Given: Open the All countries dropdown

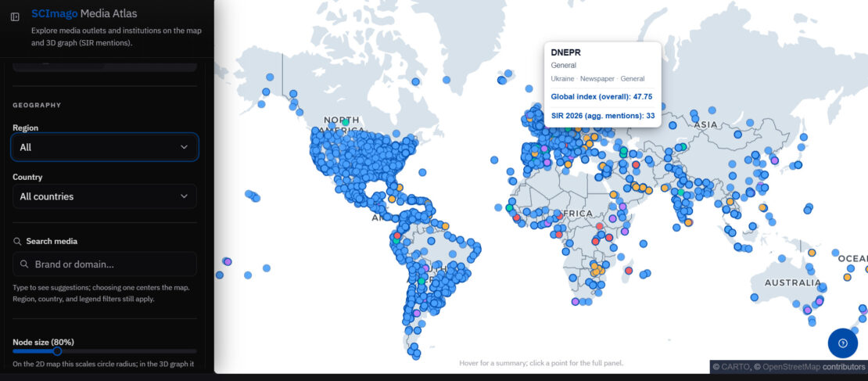Looking at the screenshot, I should (105, 196).
